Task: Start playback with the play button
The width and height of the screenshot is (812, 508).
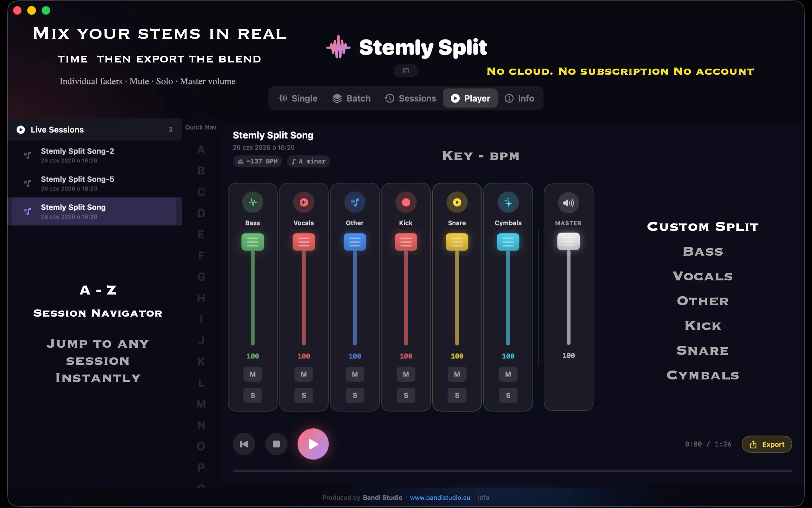Action: tap(313, 444)
